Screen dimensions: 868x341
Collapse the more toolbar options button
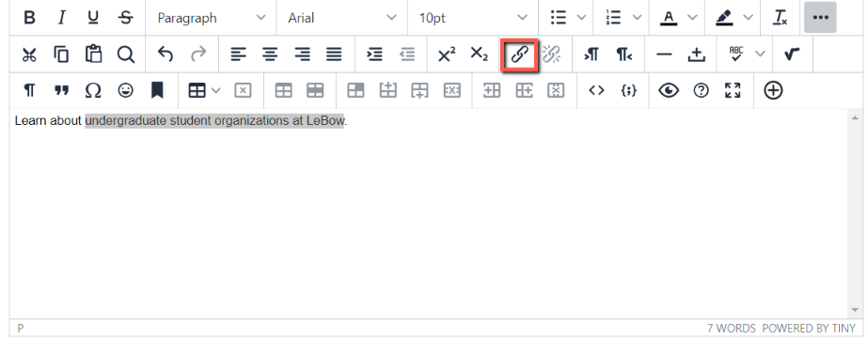(x=820, y=18)
